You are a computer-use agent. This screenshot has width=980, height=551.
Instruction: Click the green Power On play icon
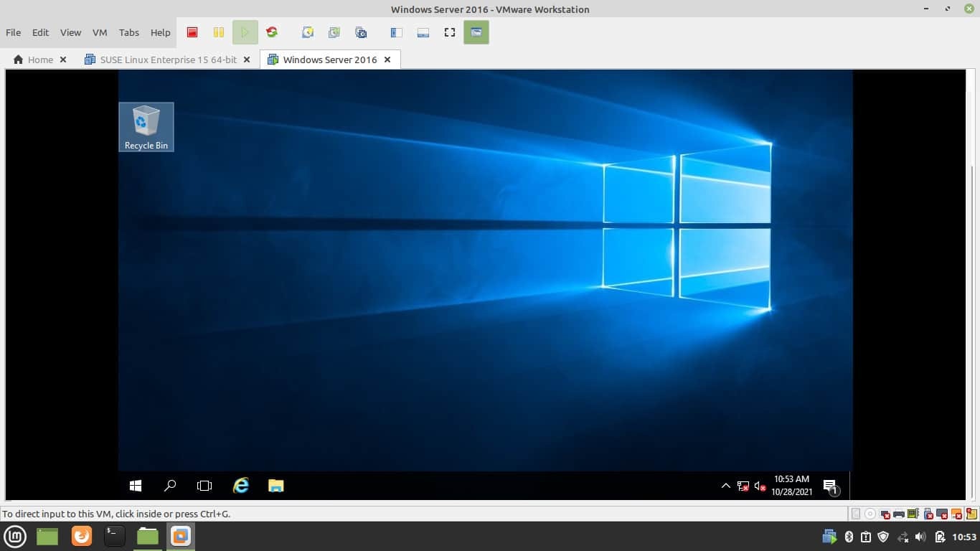click(245, 32)
